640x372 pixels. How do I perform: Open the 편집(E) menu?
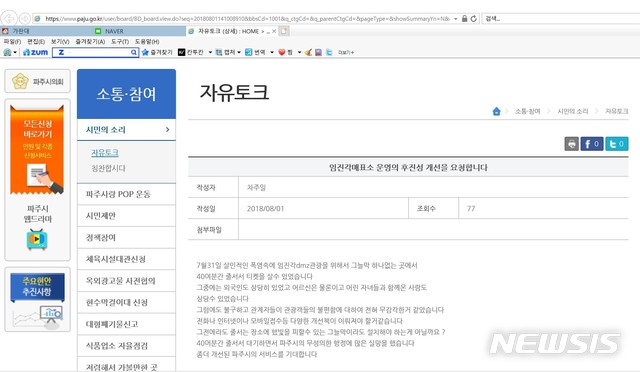coord(36,42)
